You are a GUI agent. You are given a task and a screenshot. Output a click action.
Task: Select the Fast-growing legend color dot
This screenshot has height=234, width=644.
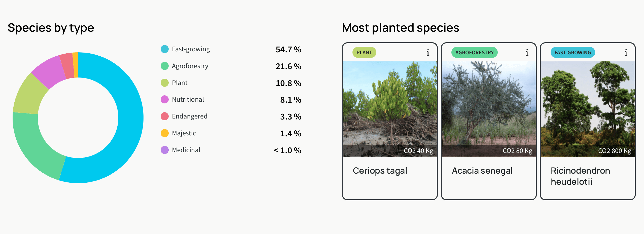(165, 49)
